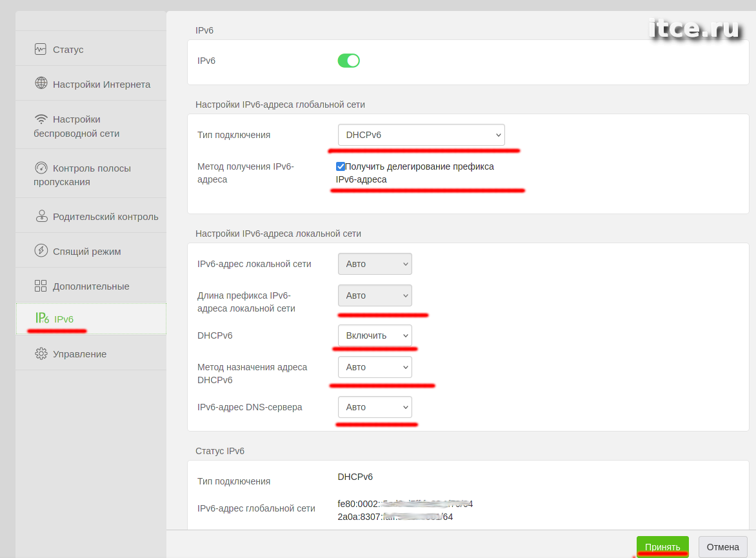Click the sleep mode lightning icon

(x=41, y=251)
